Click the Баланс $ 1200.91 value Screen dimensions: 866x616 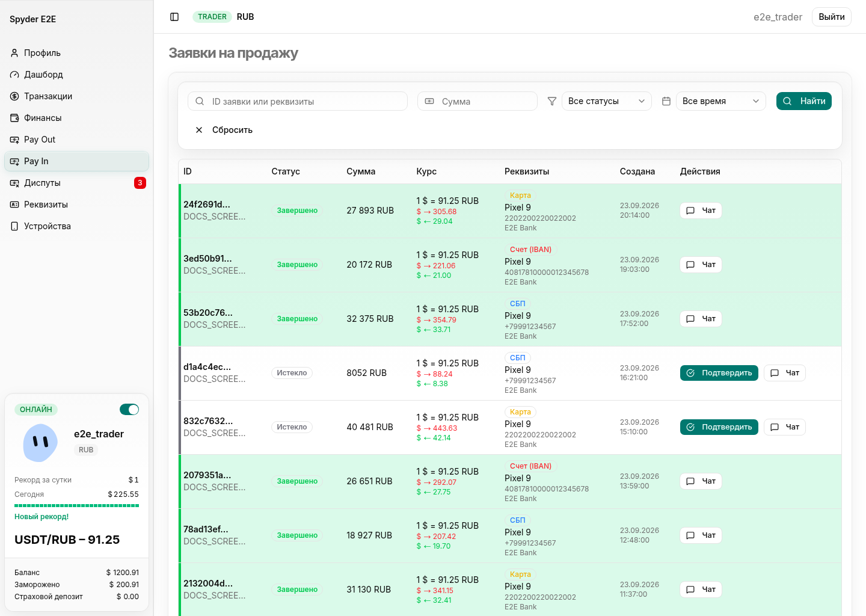pyautogui.click(x=123, y=573)
